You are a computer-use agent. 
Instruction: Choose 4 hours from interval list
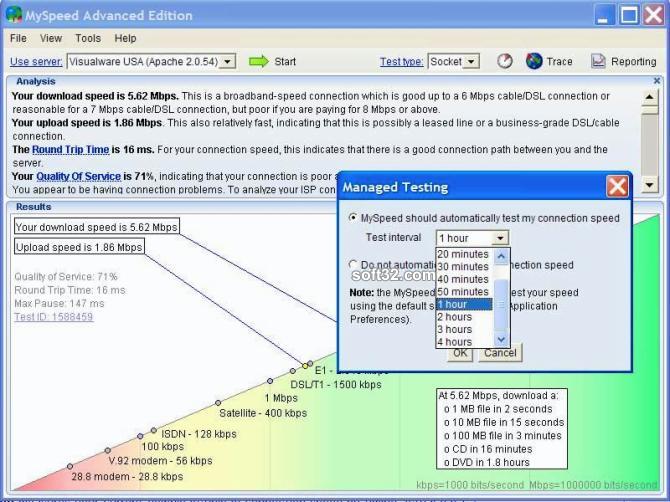tap(464, 342)
